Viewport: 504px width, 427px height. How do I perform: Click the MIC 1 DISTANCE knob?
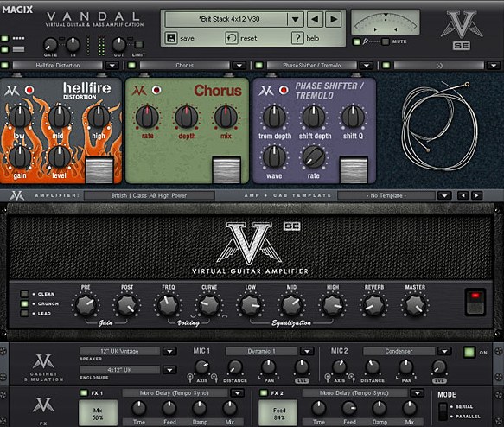[x=235, y=366]
